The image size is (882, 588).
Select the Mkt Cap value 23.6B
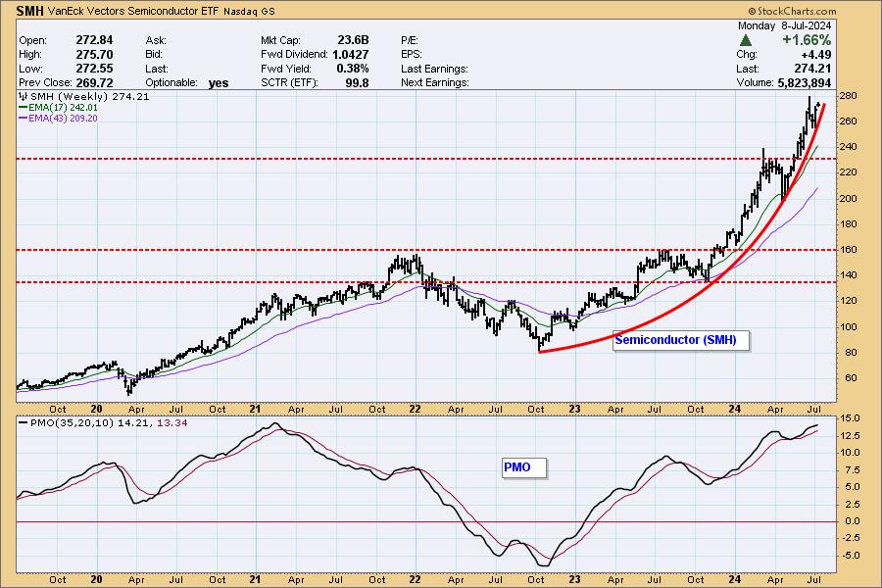click(353, 40)
